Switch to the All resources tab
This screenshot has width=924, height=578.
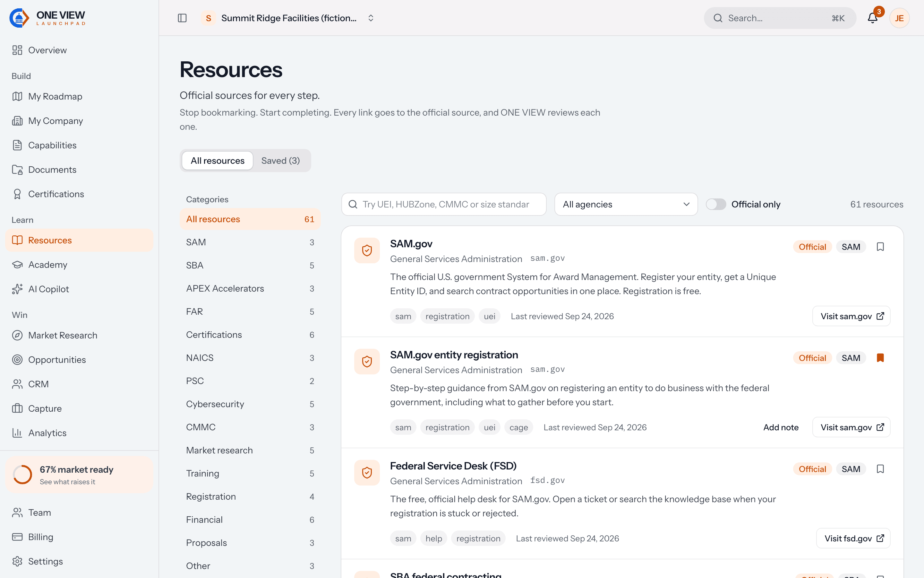pyautogui.click(x=217, y=161)
